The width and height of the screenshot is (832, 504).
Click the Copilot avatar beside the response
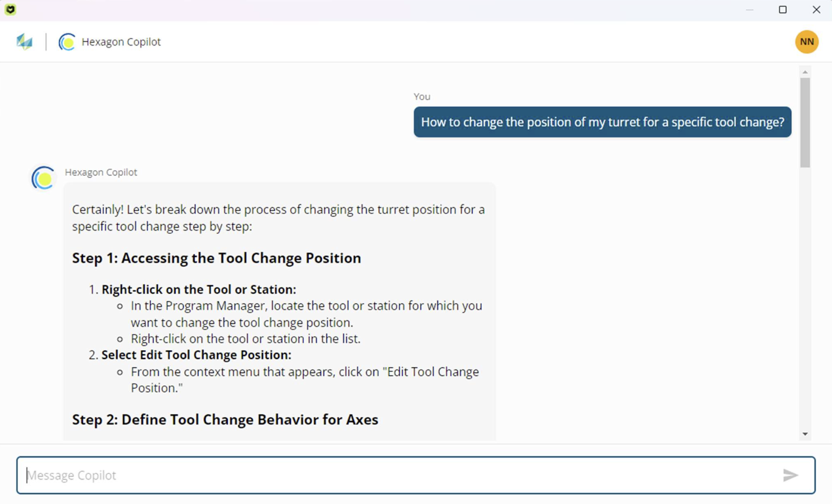43,178
